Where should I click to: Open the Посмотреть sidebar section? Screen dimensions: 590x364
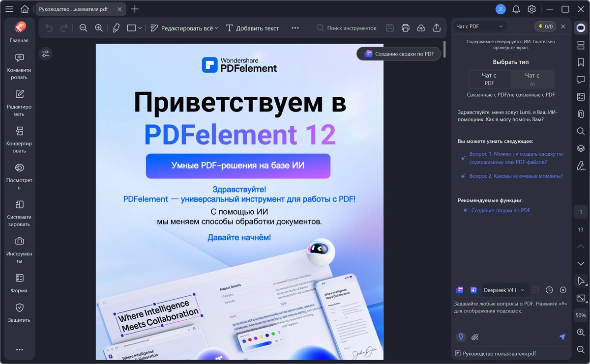19,177
